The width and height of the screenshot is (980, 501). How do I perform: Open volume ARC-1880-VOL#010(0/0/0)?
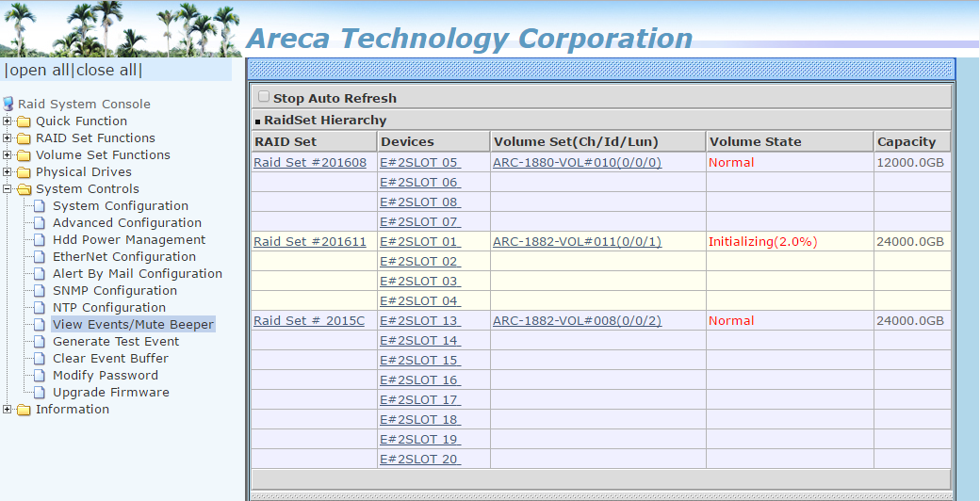click(577, 163)
